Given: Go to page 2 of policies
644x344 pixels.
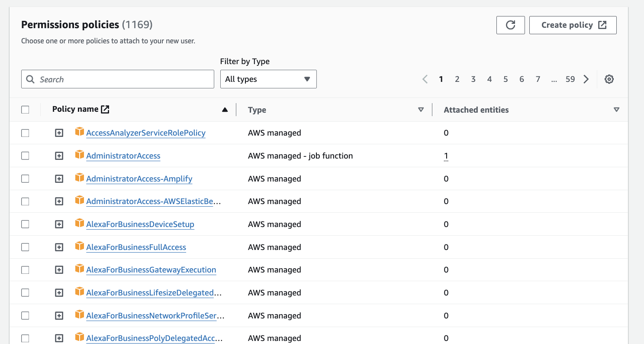Looking at the screenshot, I should [x=457, y=79].
